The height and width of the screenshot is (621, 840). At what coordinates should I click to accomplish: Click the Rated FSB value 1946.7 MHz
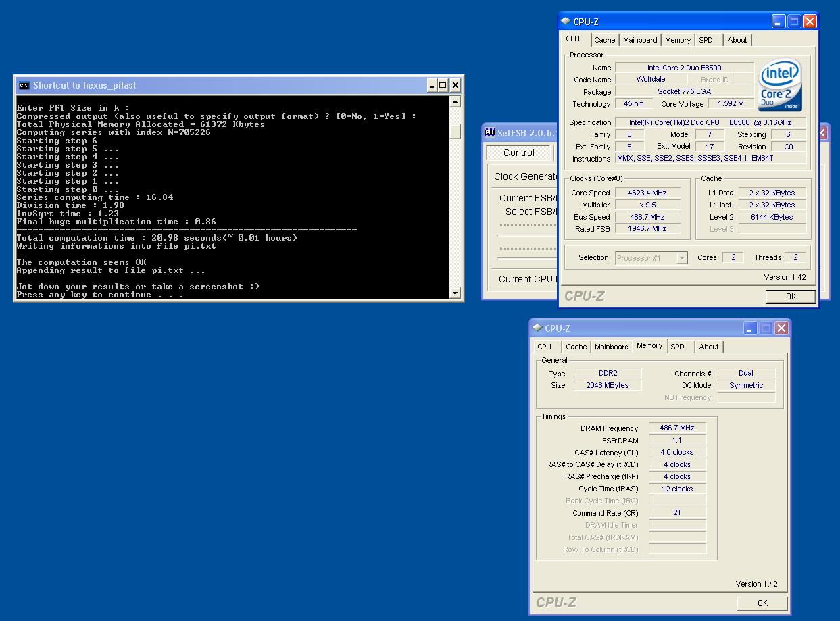[647, 229]
